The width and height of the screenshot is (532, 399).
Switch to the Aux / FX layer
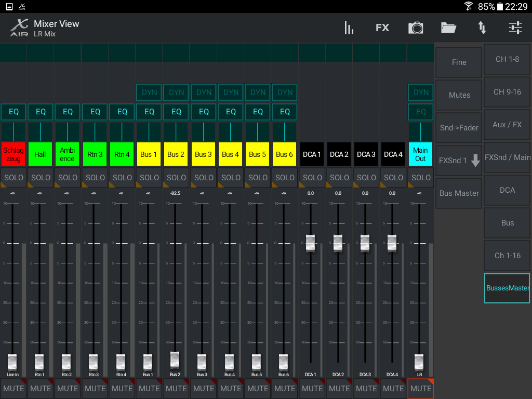tap(507, 125)
